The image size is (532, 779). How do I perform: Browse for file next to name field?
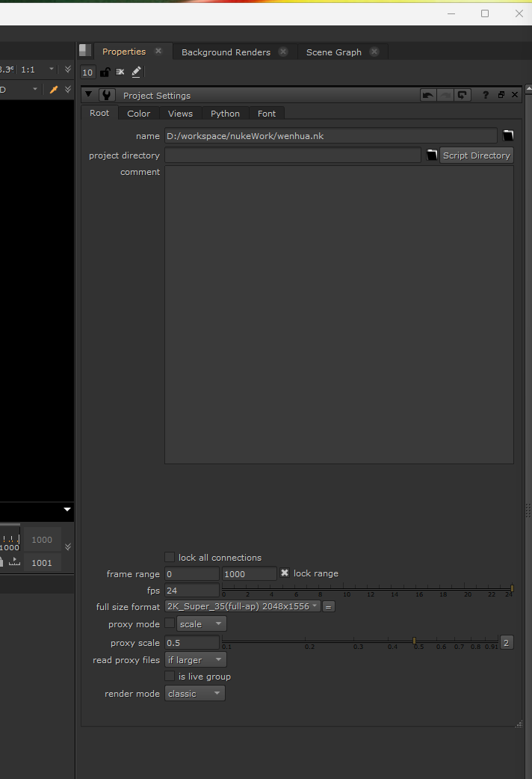(x=508, y=135)
